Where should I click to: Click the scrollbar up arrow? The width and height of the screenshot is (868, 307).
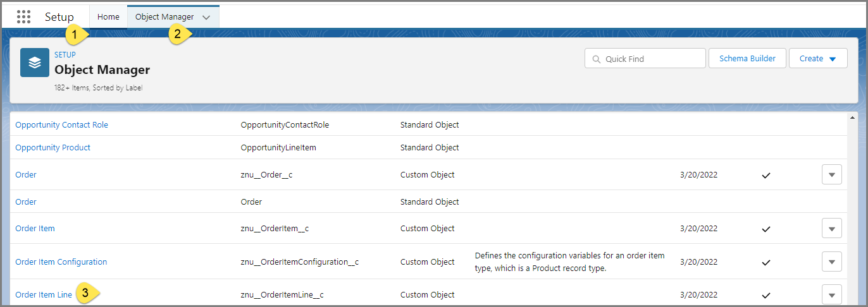click(852, 117)
